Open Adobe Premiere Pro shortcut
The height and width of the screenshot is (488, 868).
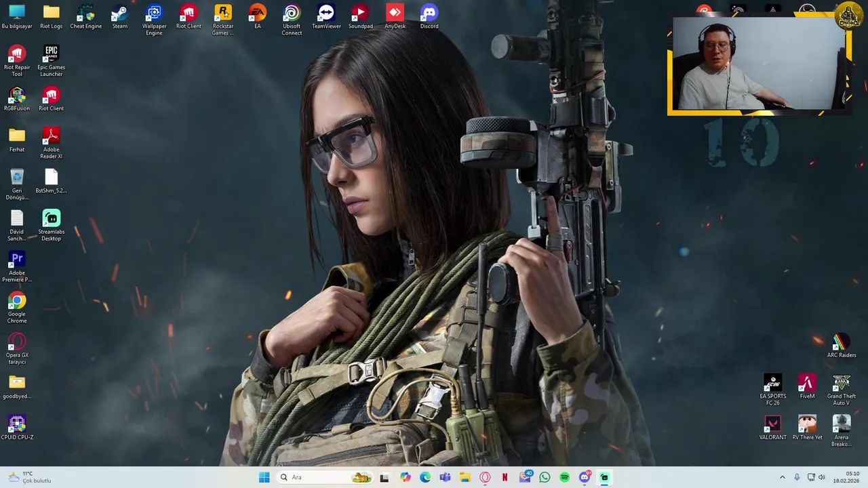click(17, 267)
